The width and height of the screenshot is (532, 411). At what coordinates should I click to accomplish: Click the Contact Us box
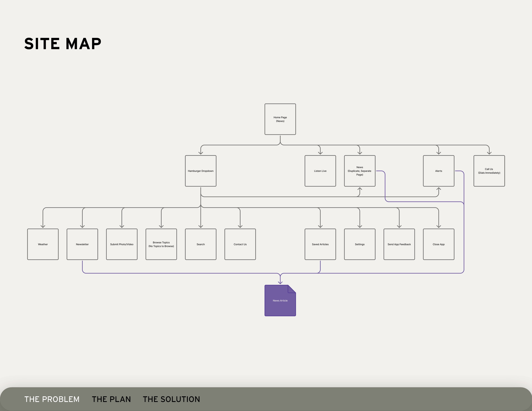pyautogui.click(x=240, y=244)
